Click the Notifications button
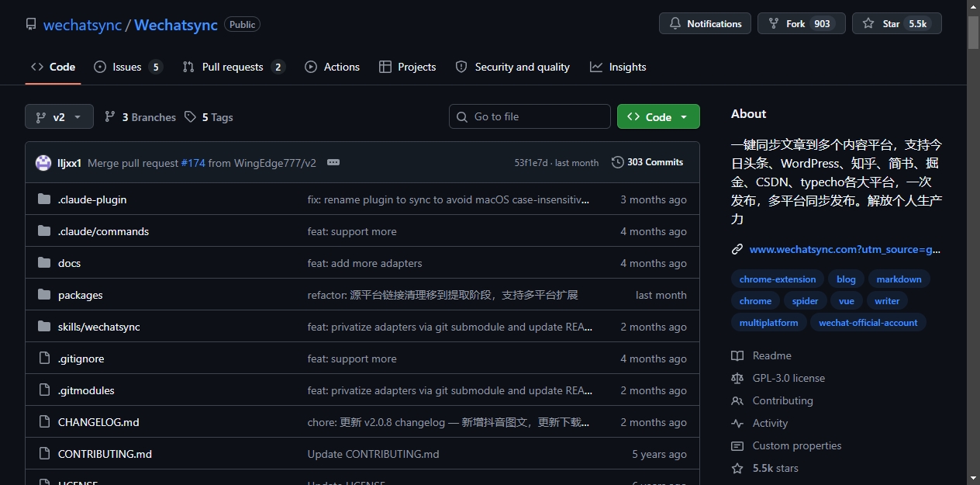The height and width of the screenshot is (485, 980). pyautogui.click(x=705, y=23)
